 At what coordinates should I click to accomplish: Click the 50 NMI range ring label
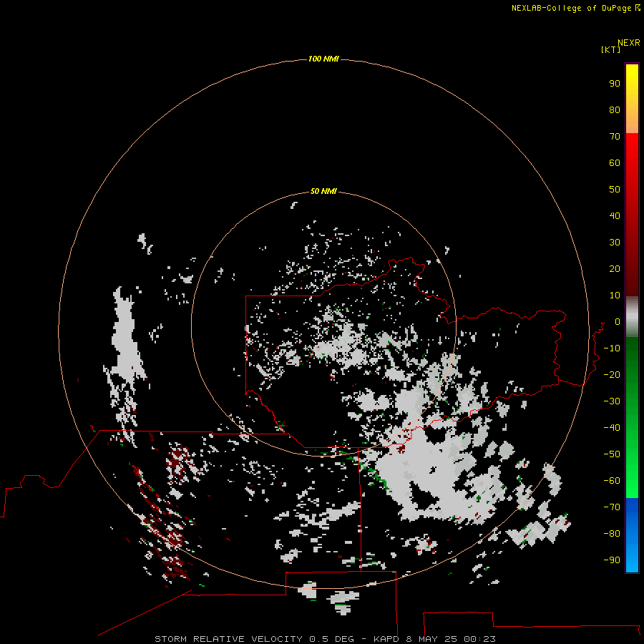[x=323, y=191]
